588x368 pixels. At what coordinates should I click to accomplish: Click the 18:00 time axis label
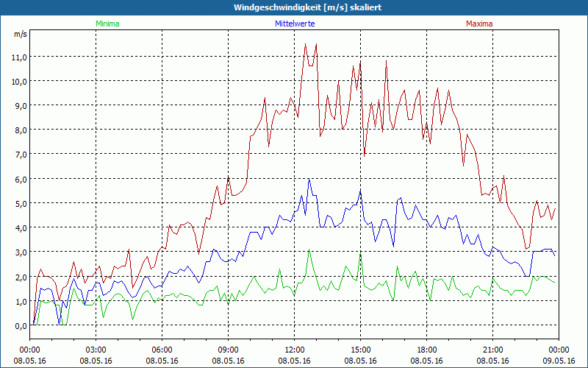point(427,350)
